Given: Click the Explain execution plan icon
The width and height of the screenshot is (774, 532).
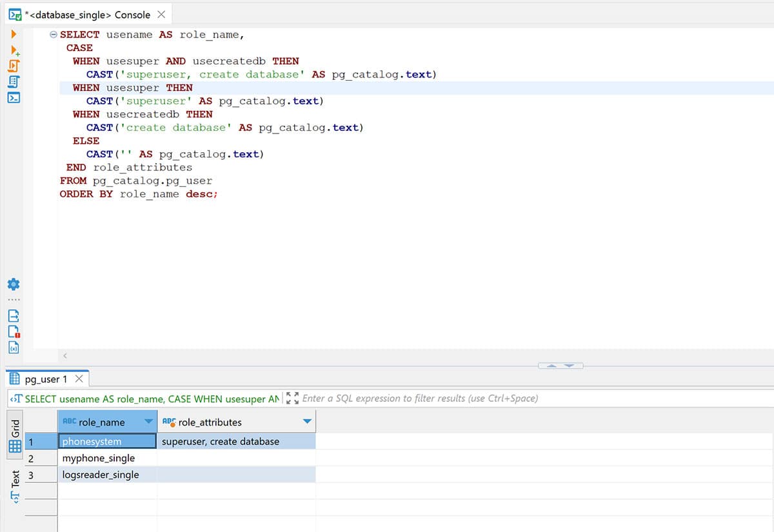Looking at the screenshot, I should click(x=14, y=82).
